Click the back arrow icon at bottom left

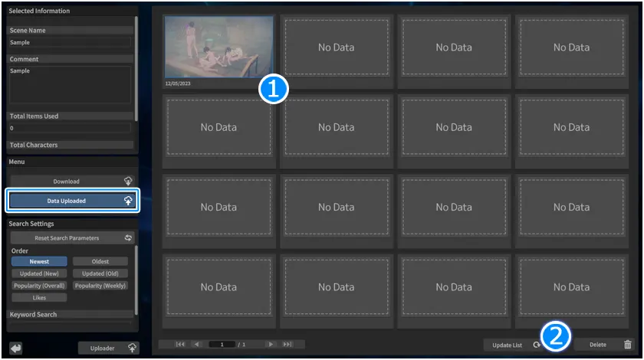pos(16,348)
